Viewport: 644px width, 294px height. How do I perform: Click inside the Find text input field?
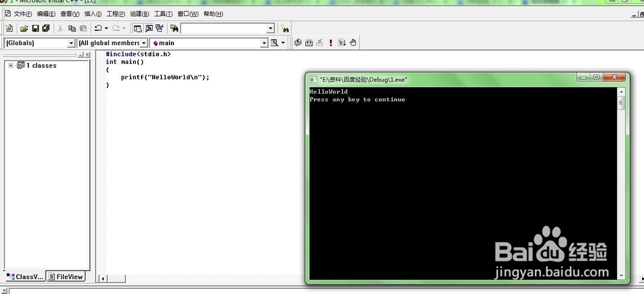(x=223, y=28)
